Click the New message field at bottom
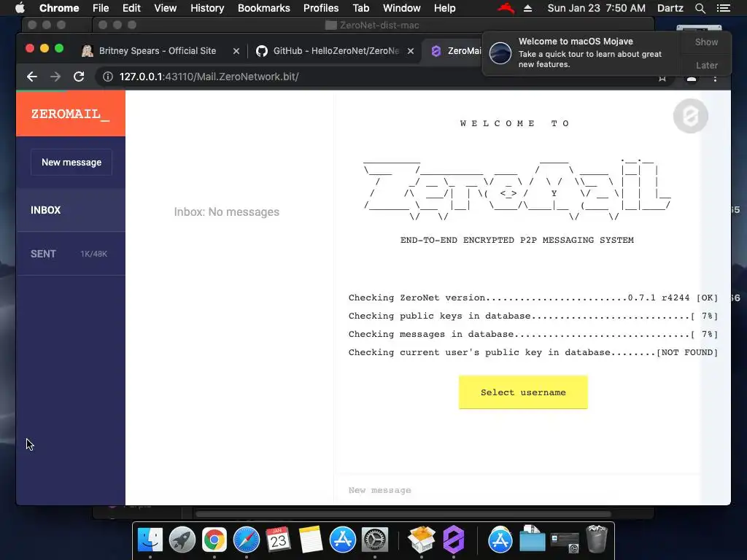The width and height of the screenshot is (747, 560). point(517,490)
